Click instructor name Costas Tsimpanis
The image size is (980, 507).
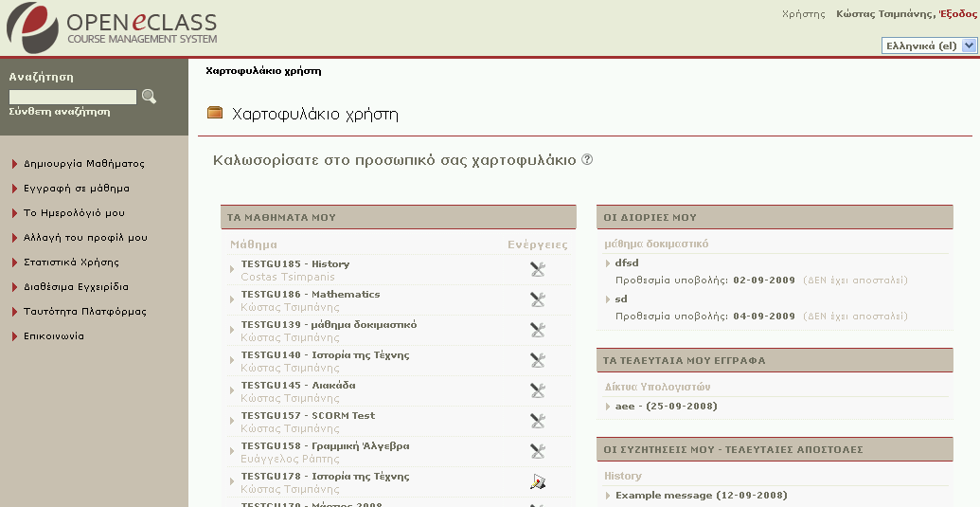(288, 277)
